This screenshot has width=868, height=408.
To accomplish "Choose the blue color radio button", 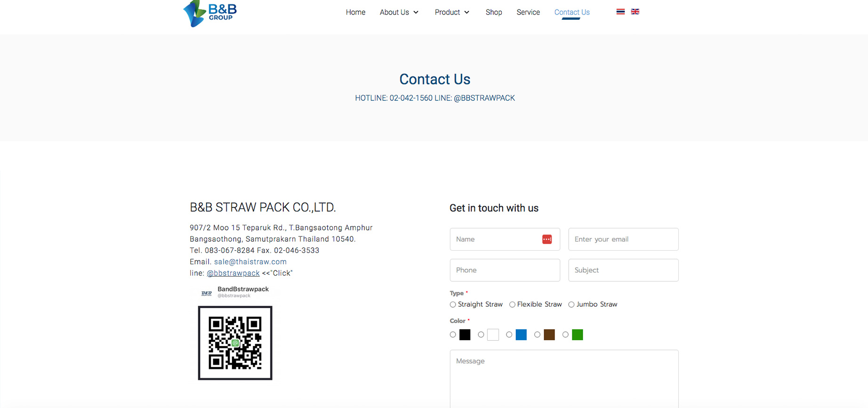I will 509,335.
